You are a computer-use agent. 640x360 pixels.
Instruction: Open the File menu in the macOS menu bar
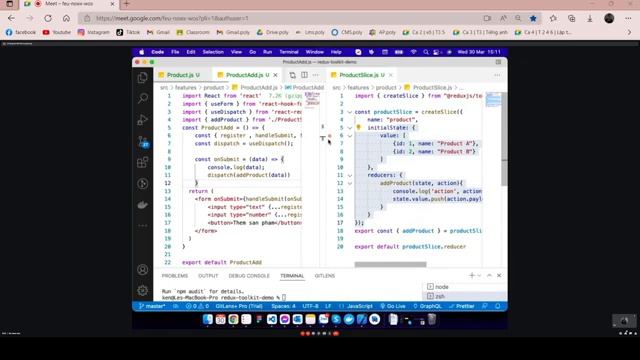pyautogui.click(x=175, y=52)
